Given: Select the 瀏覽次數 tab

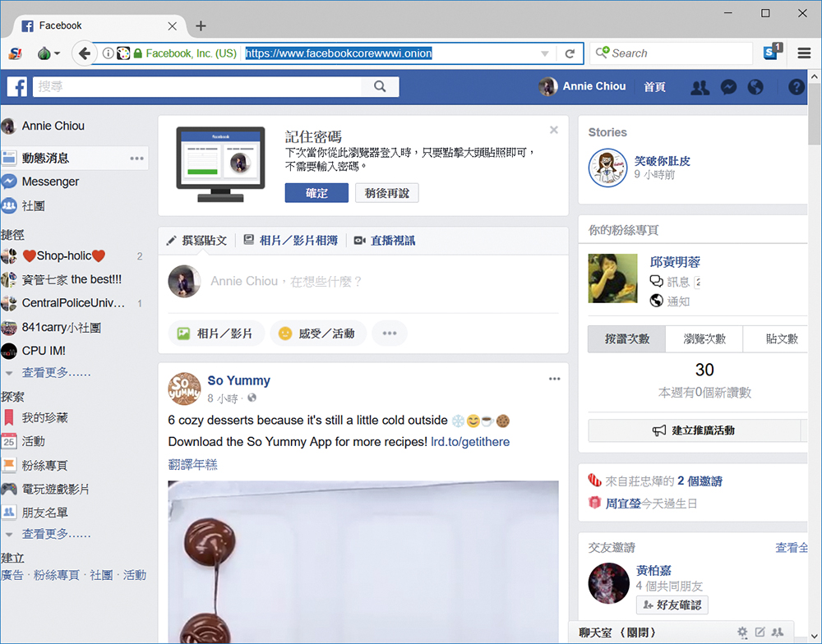Looking at the screenshot, I should (x=704, y=339).
